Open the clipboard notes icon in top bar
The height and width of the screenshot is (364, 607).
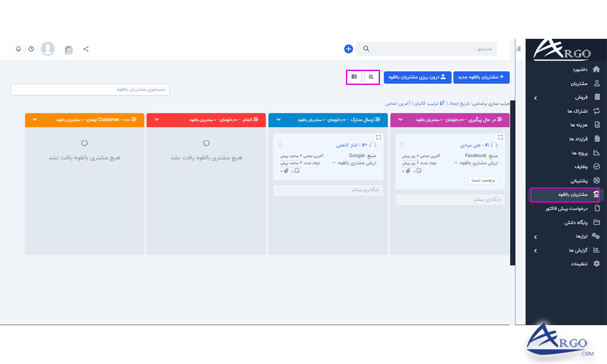point(68,49)
